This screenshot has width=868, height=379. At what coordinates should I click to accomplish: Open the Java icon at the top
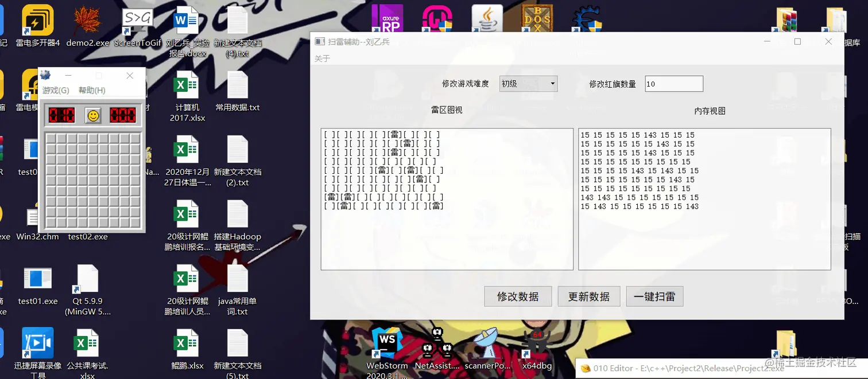[486, 17]
